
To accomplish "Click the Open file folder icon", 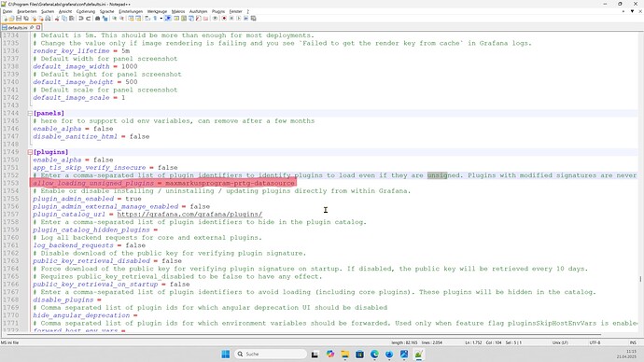I will (x=11, y=19).
